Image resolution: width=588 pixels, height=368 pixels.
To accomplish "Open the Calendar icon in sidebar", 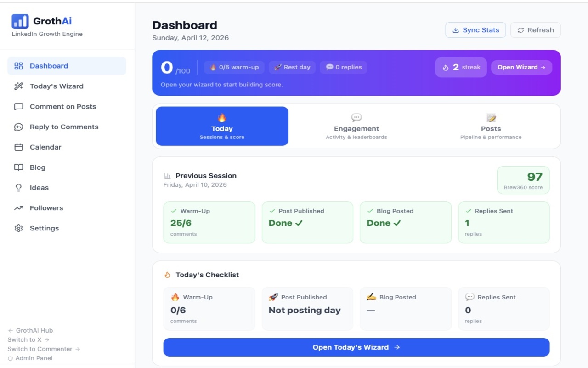I will [x=18, y=147].
